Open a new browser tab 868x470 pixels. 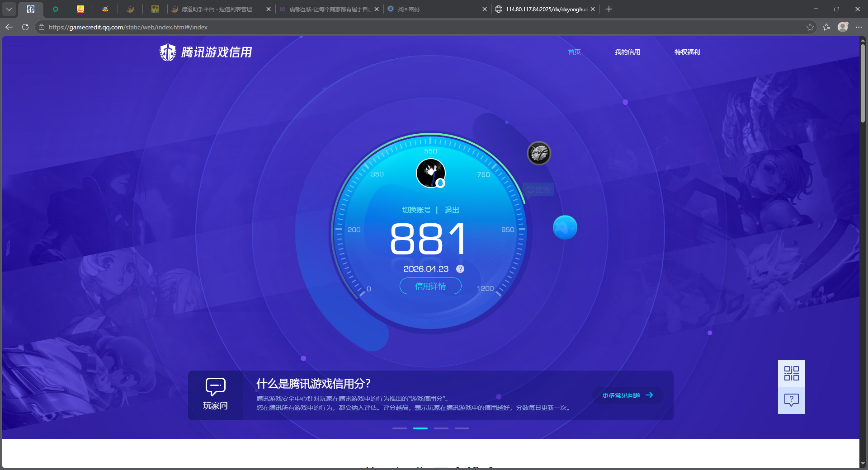click(x=609, y=9)
